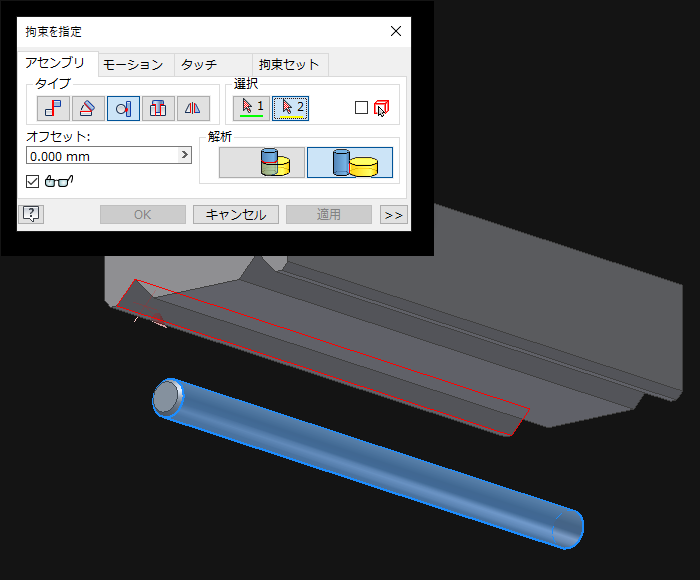Select the Mate constraint type icon
This screenshot has height=580, width=700.
point(53,108)
